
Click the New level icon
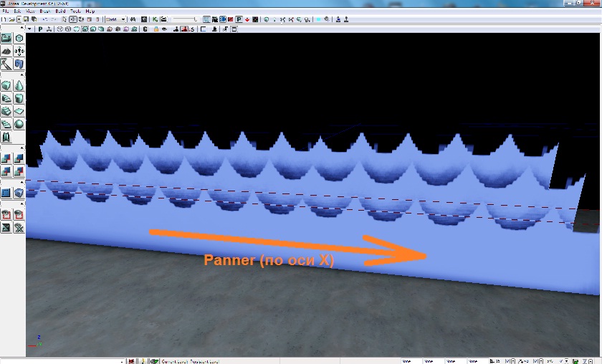pos(4,19)
